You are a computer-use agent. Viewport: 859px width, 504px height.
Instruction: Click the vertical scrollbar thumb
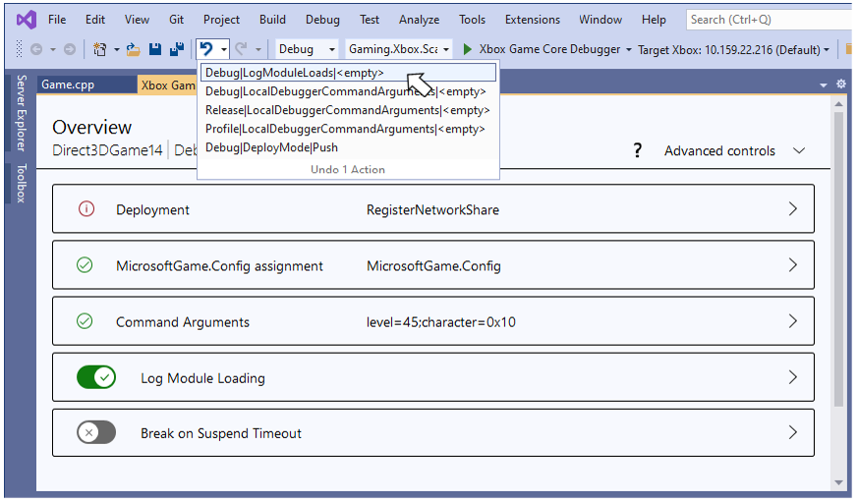pos(838,259)
